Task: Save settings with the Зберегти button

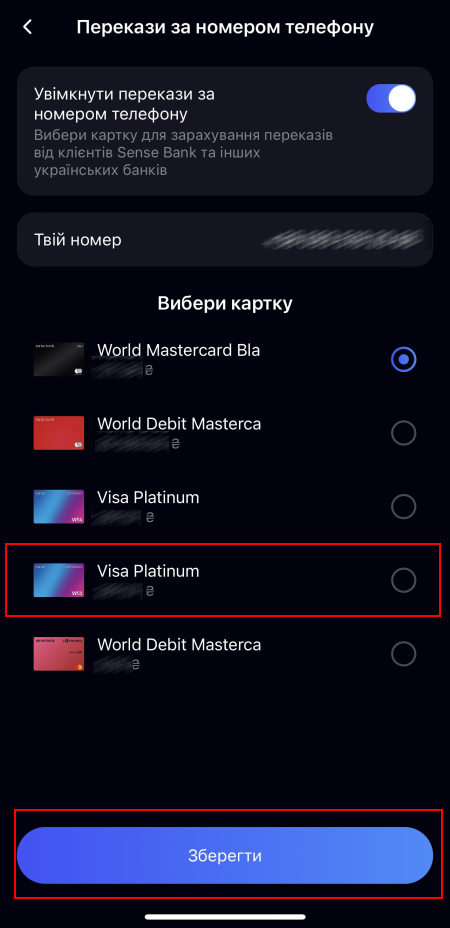Action: point(225,856)
